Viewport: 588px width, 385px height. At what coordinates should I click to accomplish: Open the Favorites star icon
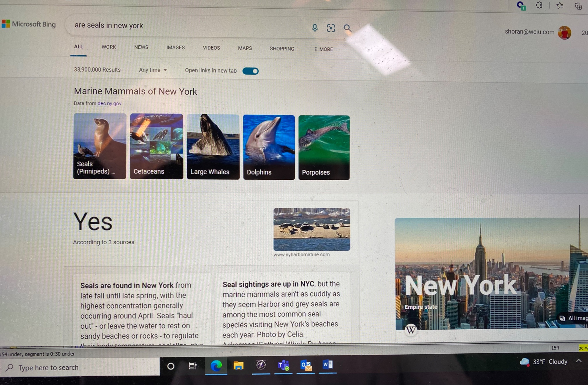pyautogui.click(x=560, y=5)
